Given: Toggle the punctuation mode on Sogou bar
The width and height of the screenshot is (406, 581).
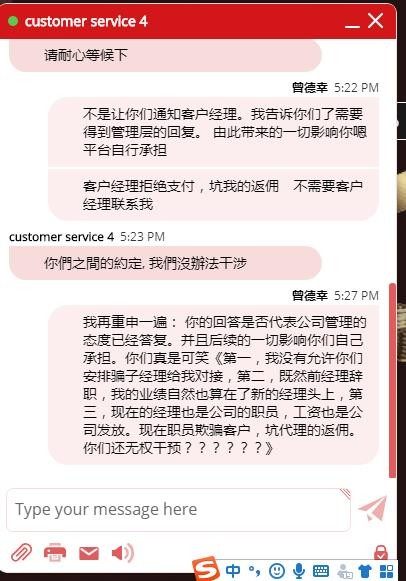Looking at the screenshot, I should (254, 571).
